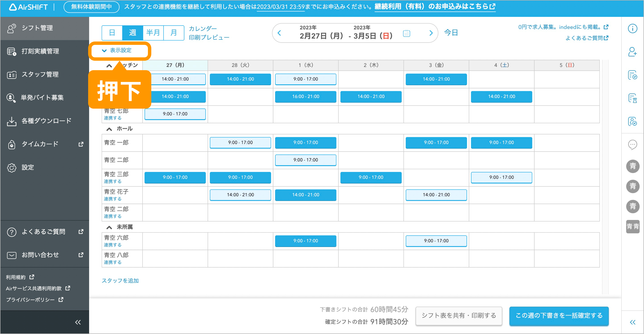Click 連携する under 青空 八郎
The height and width of the screenshot is (334, 644).
[112, 262]
